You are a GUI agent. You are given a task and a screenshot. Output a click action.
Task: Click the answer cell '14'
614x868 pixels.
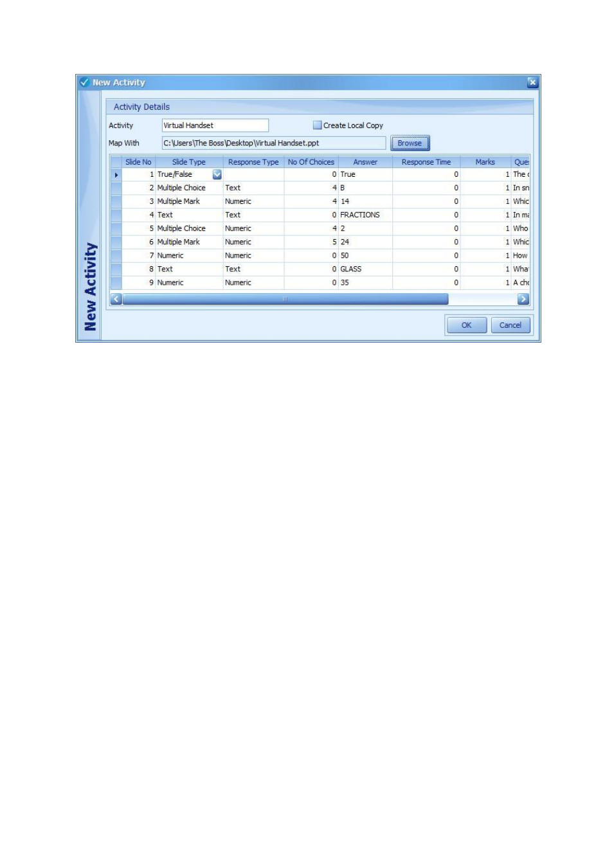365,201
